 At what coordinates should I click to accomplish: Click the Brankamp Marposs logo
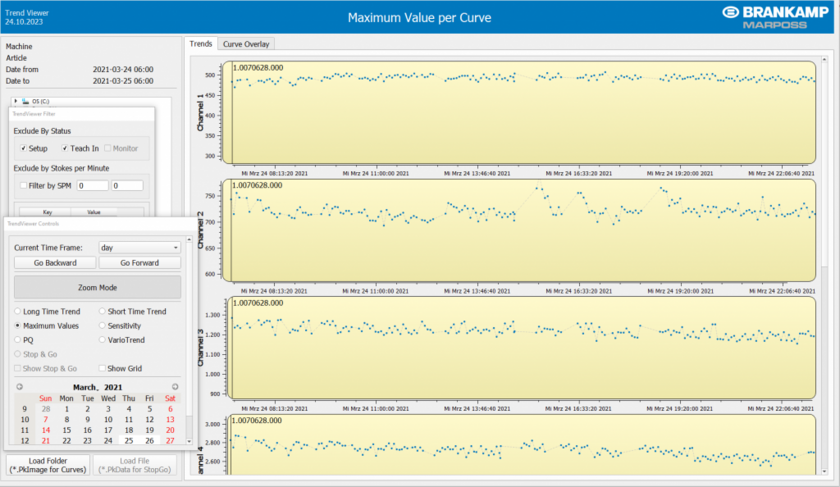(775, 17)
